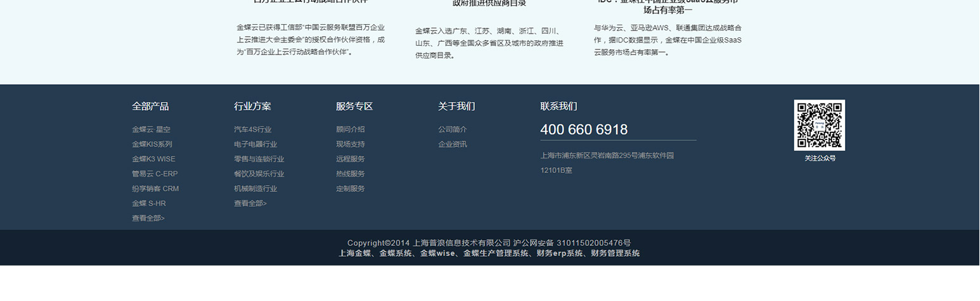Open the 金蝶KIS系列 product link
The width and height of the screenshot is (980, 301).
pos(152,144)
